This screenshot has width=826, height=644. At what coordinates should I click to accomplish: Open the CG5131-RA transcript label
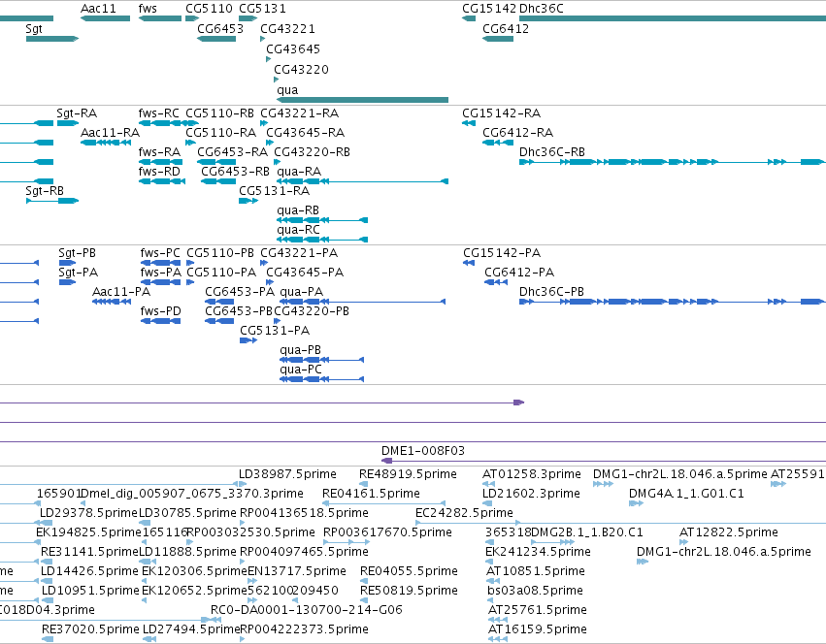pyautogui.click(x=274, y=191)
